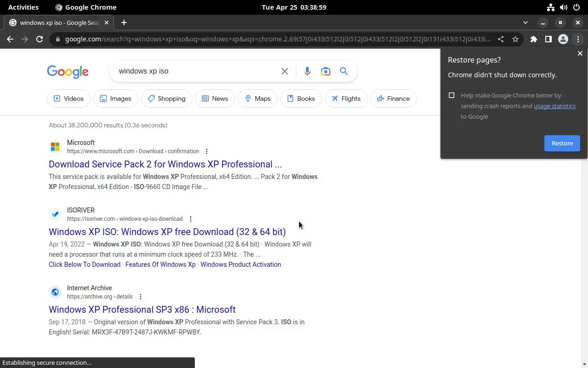The height and width of the screenshot is (368, 588).
Task: Filter results by Images
Action: [115, 98]
